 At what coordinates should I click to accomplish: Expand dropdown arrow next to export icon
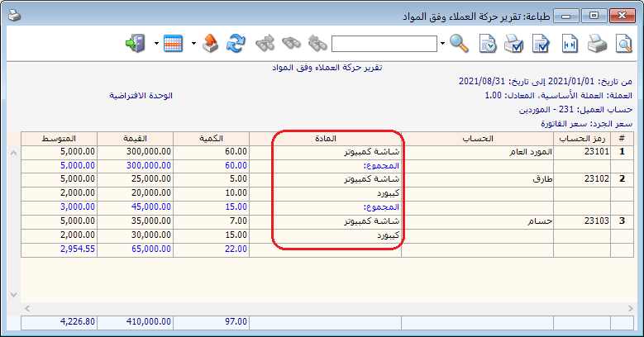coord(193,43)
